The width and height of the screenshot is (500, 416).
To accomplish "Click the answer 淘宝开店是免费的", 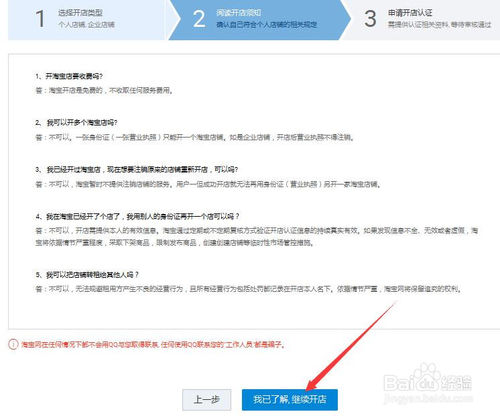I will [104, 90].
